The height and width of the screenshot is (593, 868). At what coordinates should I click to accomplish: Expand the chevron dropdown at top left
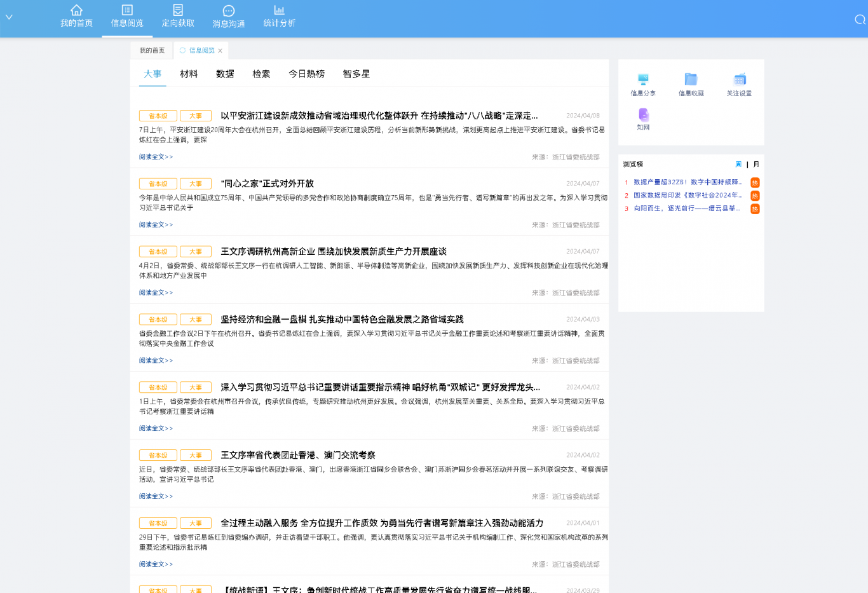9,17
